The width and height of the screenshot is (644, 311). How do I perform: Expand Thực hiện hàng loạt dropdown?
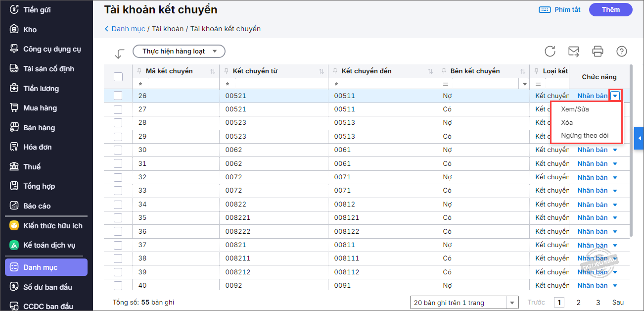pos(179,52)
